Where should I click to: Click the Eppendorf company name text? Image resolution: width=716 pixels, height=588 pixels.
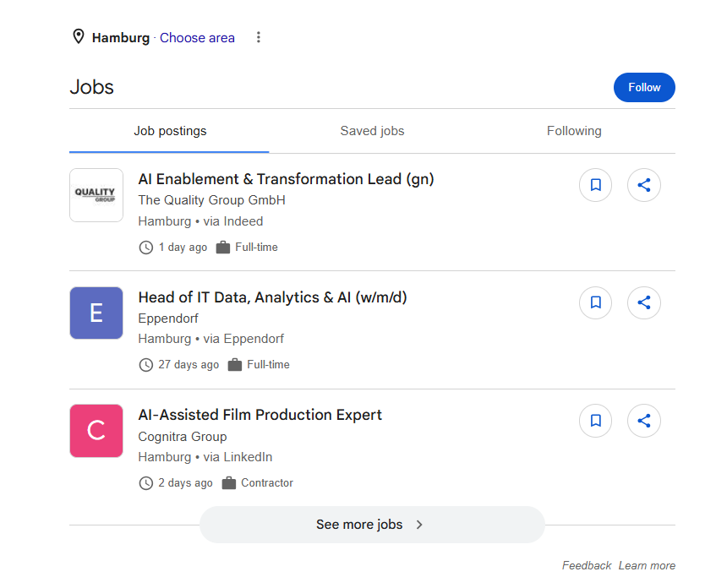168,318
